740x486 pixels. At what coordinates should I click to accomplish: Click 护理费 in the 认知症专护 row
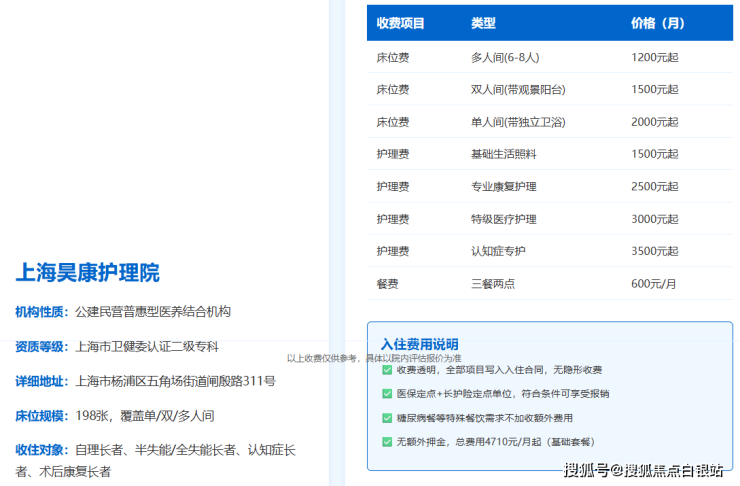pos(393,251)
